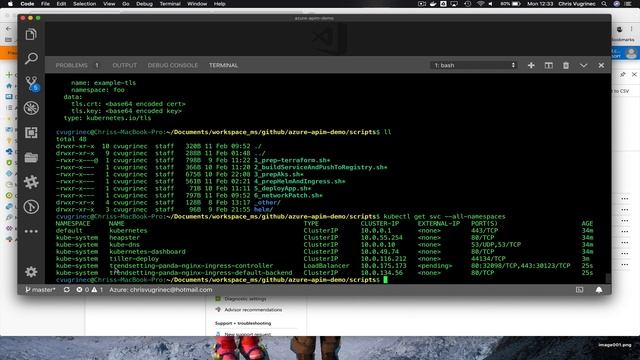640x360 pixels.
Task: Open the 1: bash terminal selector dropdown
Action: click(474, 65)
